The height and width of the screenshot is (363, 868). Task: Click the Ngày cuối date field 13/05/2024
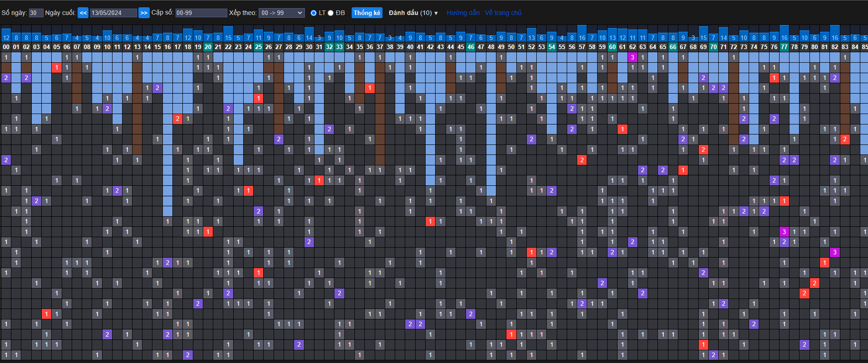point(113,13)
